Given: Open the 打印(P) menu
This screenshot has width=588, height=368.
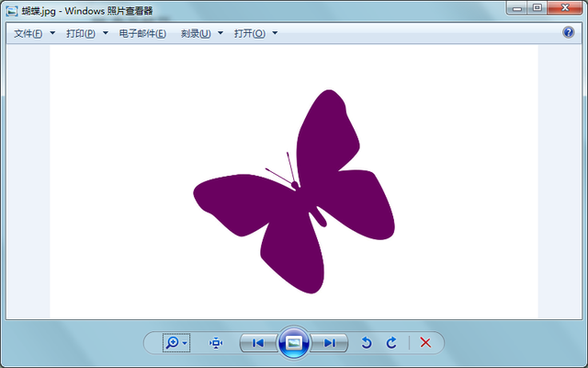Looking at the screenshot, I should pos(81,33).
